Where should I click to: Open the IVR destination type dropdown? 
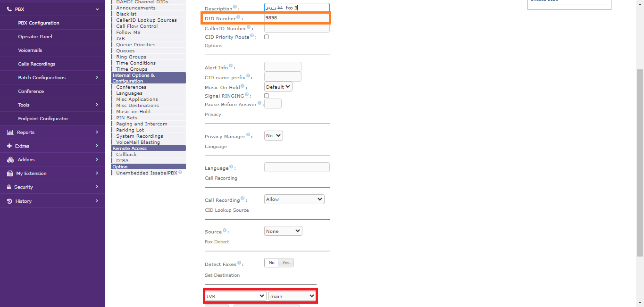point(236,296)
